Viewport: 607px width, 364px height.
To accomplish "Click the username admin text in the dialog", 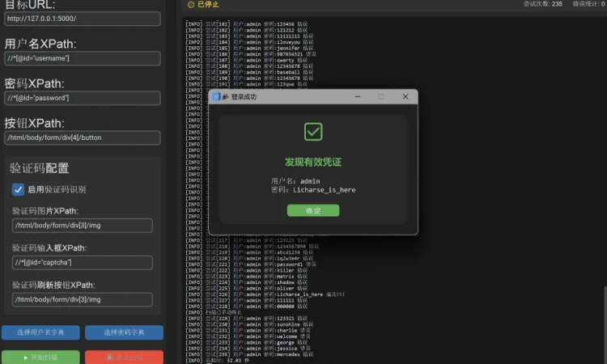I will 310,181.
